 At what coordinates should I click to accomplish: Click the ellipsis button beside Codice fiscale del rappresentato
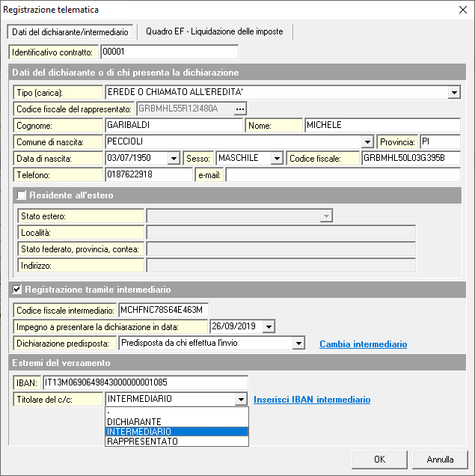[240, 109]
